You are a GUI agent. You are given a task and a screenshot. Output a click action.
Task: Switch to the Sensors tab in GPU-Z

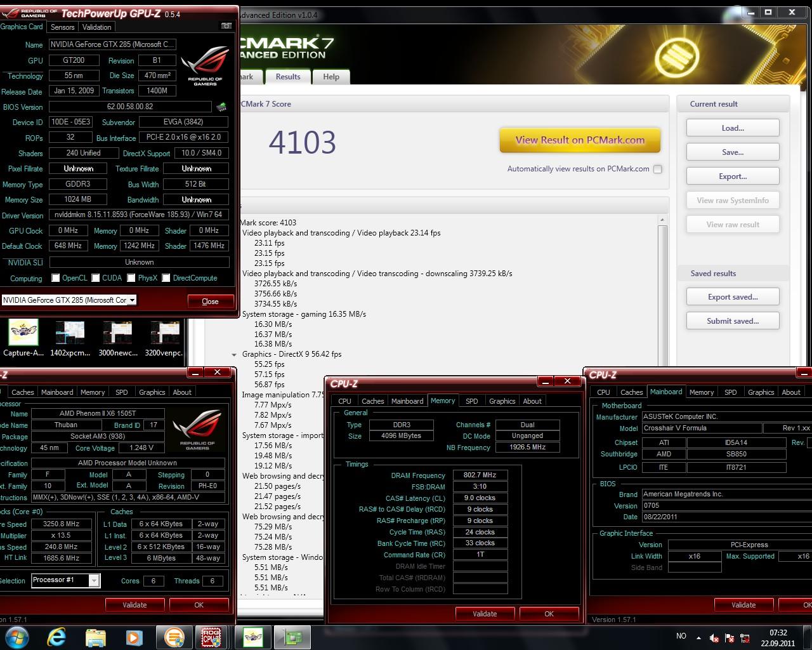pyautogui.click(x=62, y=27)
